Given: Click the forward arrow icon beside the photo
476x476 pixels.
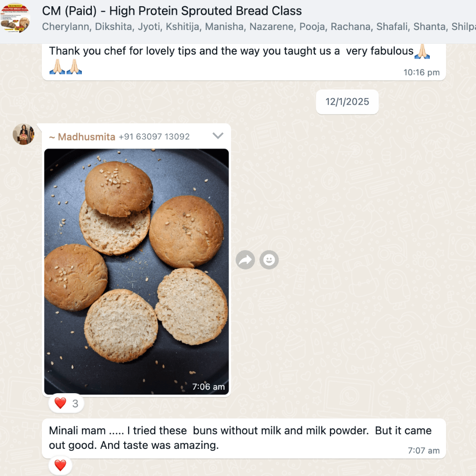Looking at the screenshot, I should point(245,260).
